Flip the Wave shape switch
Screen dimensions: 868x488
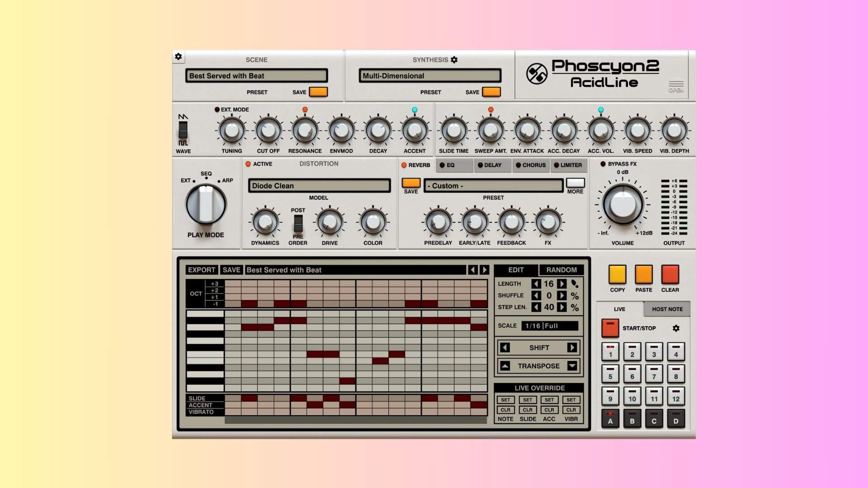click(183, 130)
